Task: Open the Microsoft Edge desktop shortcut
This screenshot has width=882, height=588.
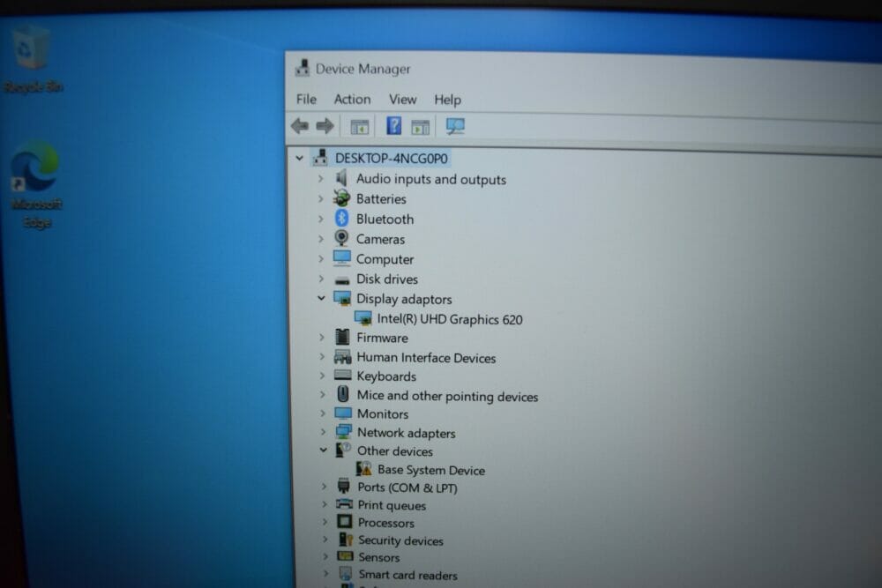Action: coord(36,184)
